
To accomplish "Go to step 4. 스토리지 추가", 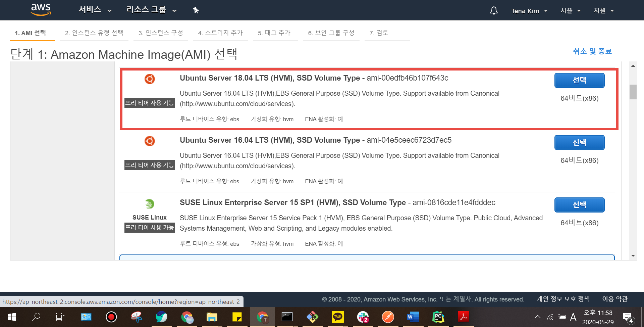I will 220,33.
